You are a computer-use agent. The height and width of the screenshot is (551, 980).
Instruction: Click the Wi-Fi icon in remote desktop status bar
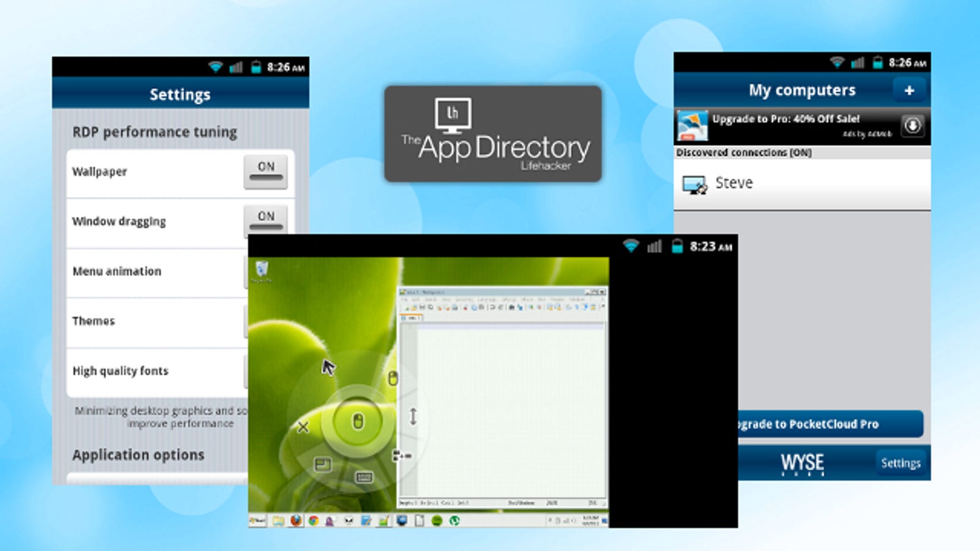(x=631, y=246)
